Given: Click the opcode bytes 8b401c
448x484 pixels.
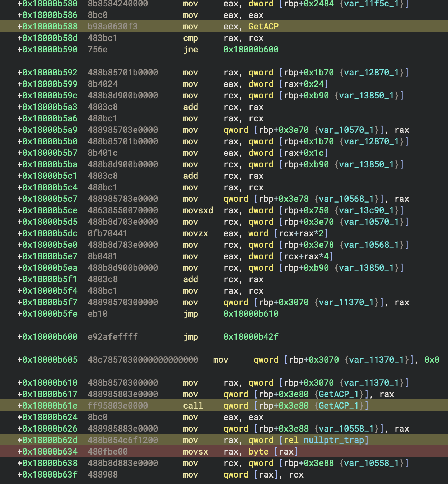Looking at the screenshot, I should 103,153.
